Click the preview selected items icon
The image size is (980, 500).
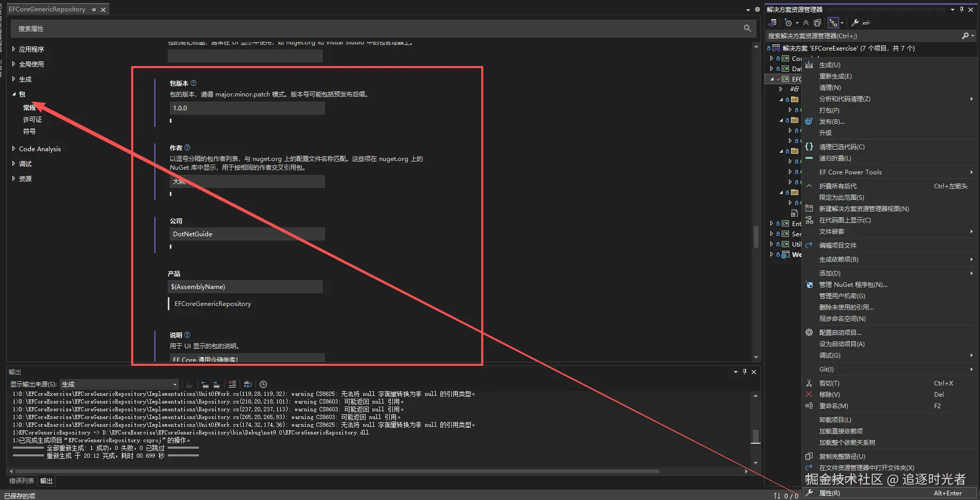pyautogui.click(x=866, y=23)
